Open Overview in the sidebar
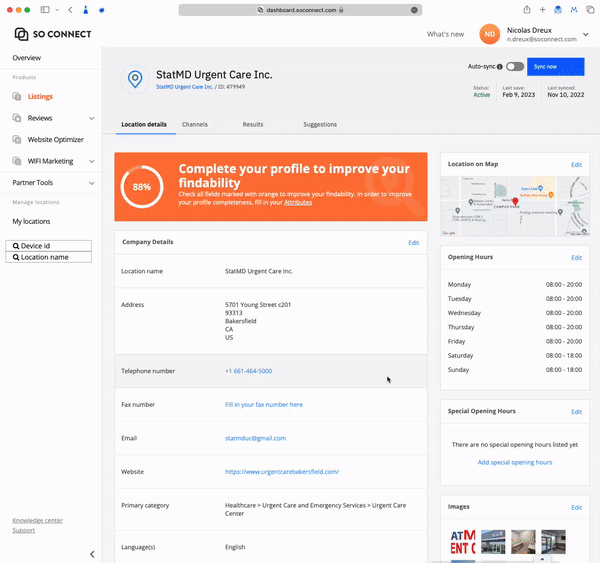This screenshot has height=563, width=600. (x=27, y=58)
